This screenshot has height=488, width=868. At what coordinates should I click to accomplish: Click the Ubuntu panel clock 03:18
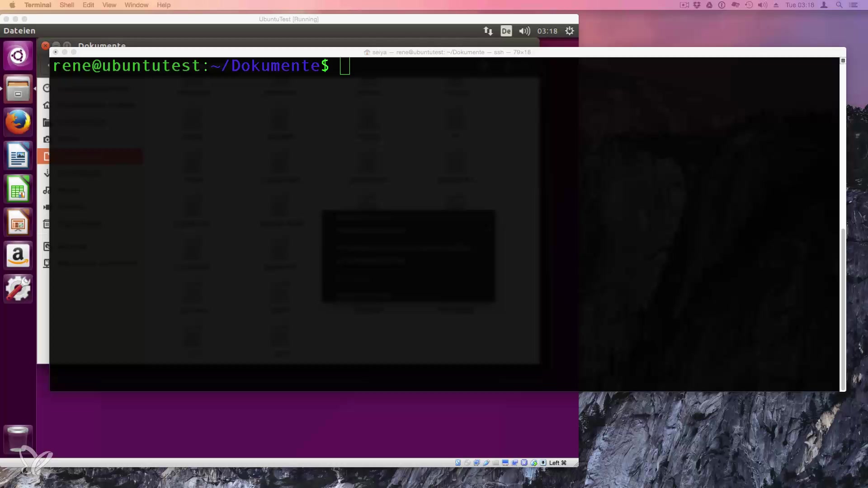547,31
